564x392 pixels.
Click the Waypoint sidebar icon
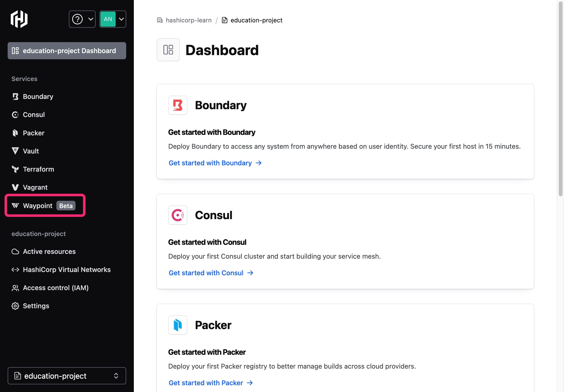coord(15,206)
